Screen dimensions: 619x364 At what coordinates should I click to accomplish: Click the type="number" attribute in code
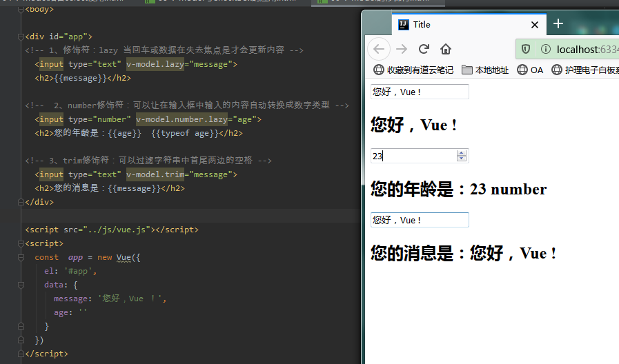click(x=99, y=119)
